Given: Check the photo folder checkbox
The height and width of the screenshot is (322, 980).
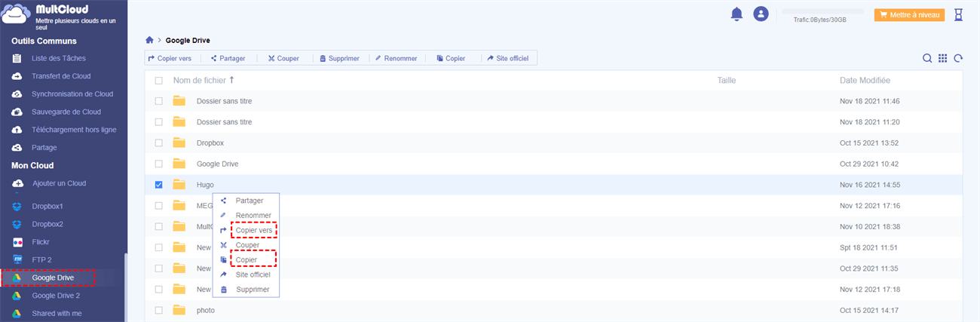Looking at the screenshot, I should tap(158, 310).
